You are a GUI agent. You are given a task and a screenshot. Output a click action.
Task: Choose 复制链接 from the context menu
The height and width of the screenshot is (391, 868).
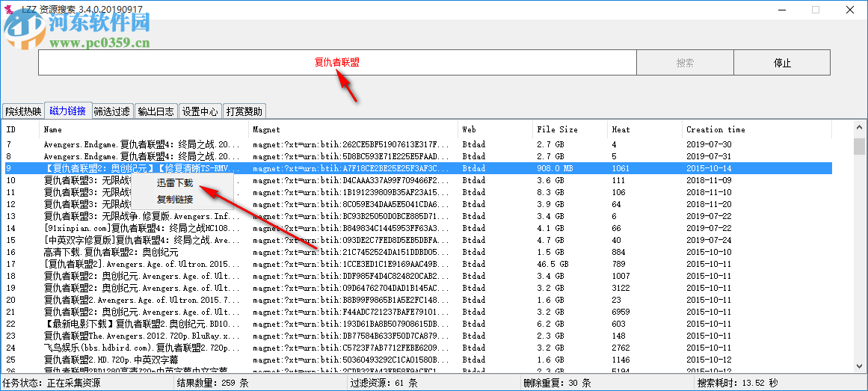click(x=176, y=200)
